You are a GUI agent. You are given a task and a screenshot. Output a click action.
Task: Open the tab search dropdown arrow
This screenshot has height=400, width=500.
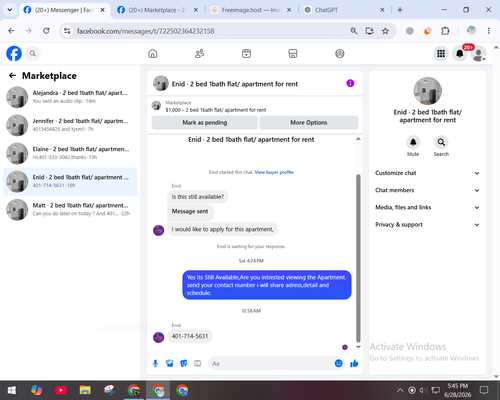tap(10, 10)
